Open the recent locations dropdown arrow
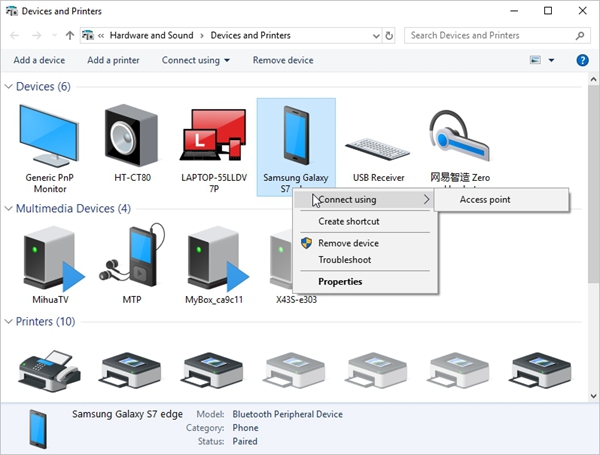The width and height of the screenshot is (600, 455). tap(54, 36)
